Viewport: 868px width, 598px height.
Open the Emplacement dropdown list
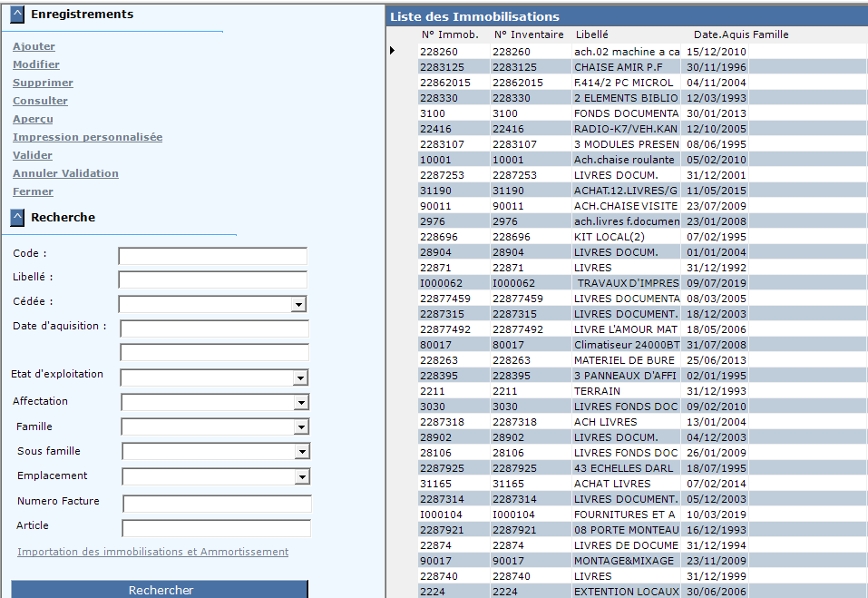[302, 476]
